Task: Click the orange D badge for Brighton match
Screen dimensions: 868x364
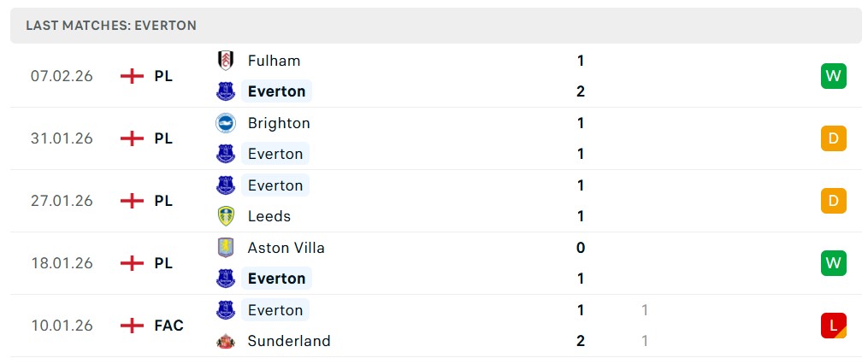Action: [833, 138]
